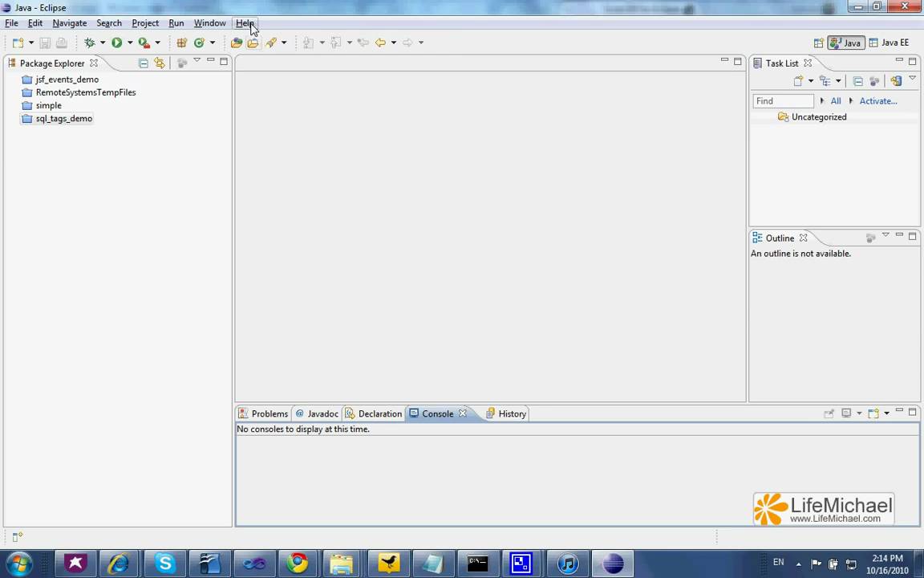
Task: Click the Open Type toolbar icon
Action: point(237,43)
